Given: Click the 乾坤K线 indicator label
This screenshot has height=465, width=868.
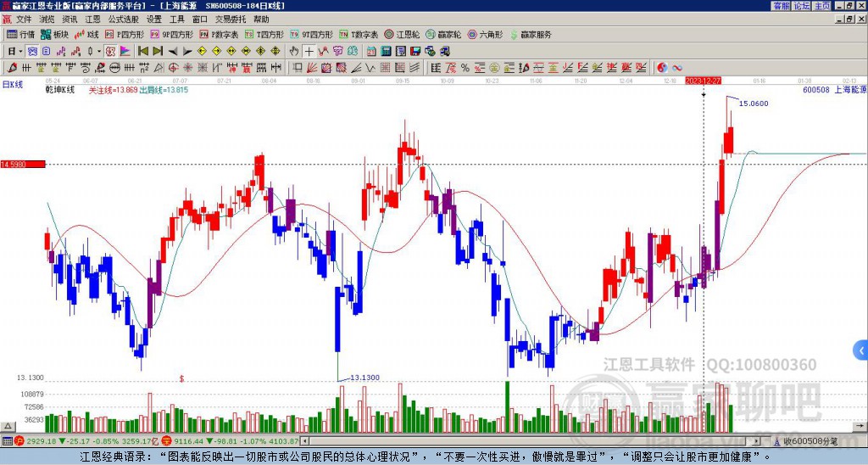Looking at the screenshot, I should click(x=60, y=90).
